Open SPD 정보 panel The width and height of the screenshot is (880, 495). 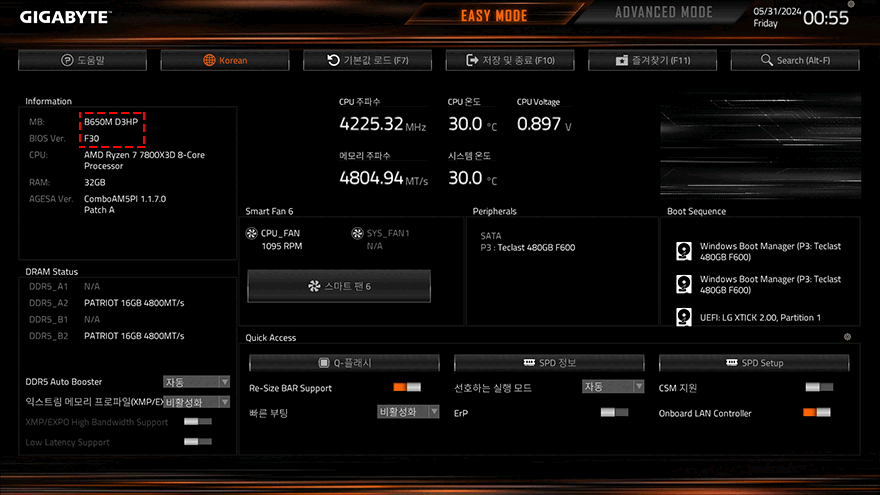point(549,363)
